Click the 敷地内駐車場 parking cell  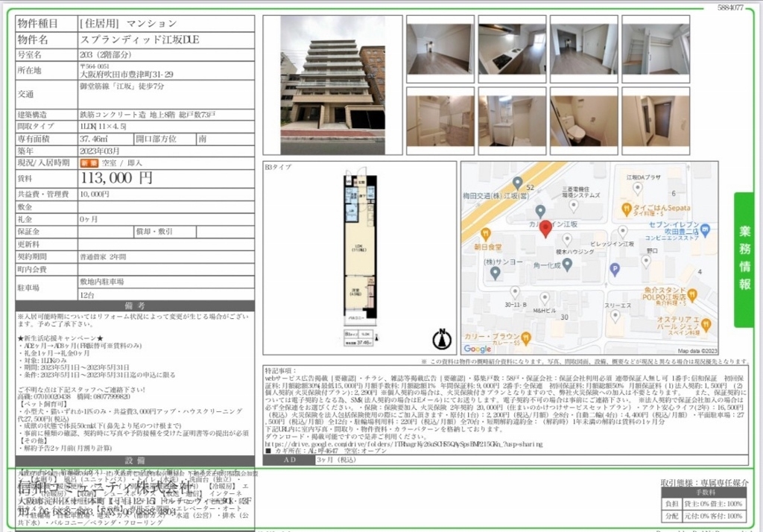click(166, 282)
